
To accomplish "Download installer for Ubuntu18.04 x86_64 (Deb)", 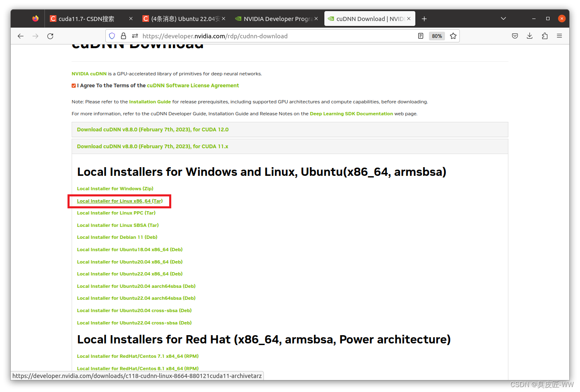I will click(130, 250).
